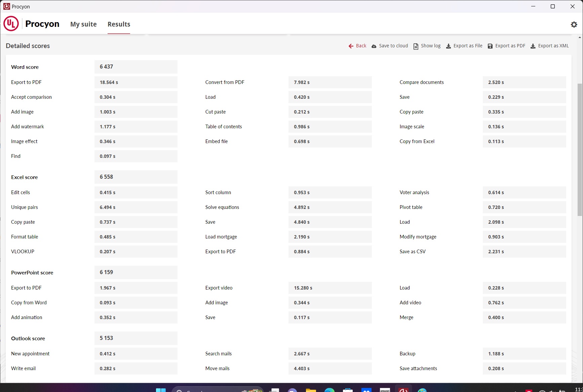The height and width of the screenshot is (392, 583).
Task: Open Dropbox from the taskbar
Action: click(366, 390)
